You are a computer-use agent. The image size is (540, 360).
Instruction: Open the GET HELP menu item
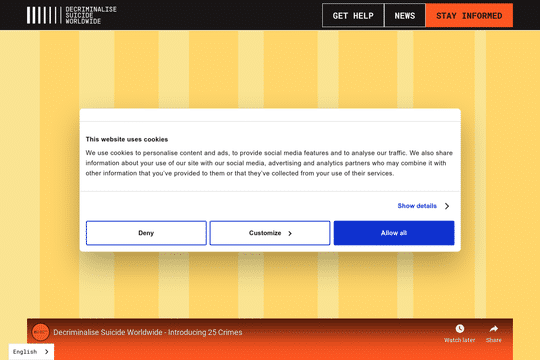click(353, 16)
